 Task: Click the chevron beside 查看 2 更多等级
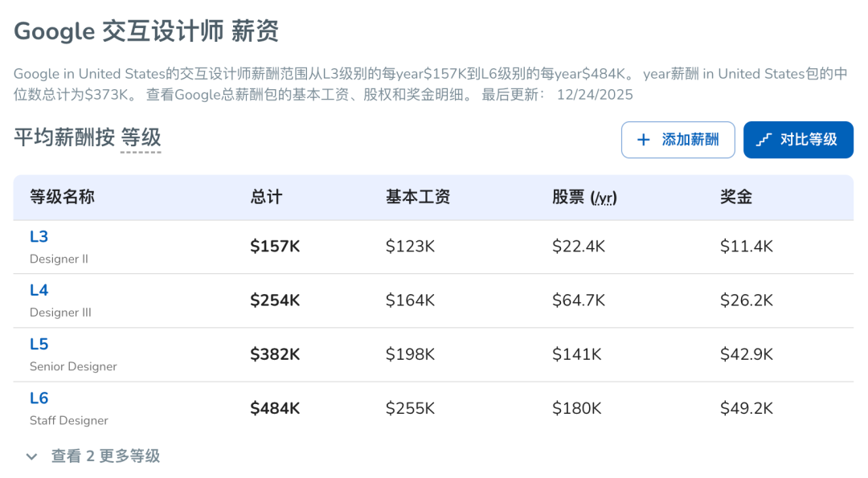(31, 455)
